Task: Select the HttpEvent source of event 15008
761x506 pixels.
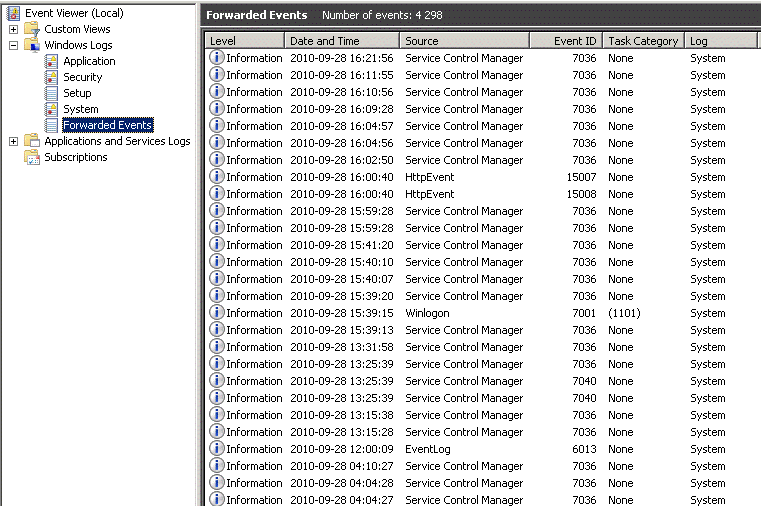Action: (x=430, y=194)
